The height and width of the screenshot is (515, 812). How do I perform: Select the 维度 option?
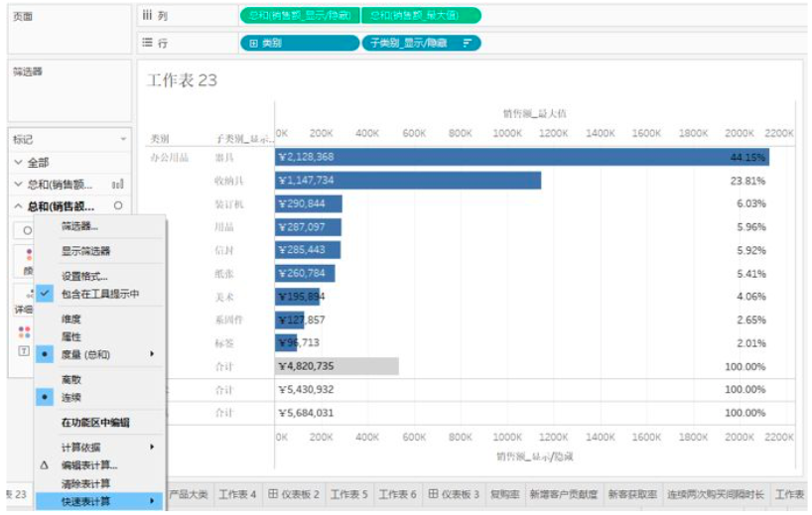click(70, 319)
